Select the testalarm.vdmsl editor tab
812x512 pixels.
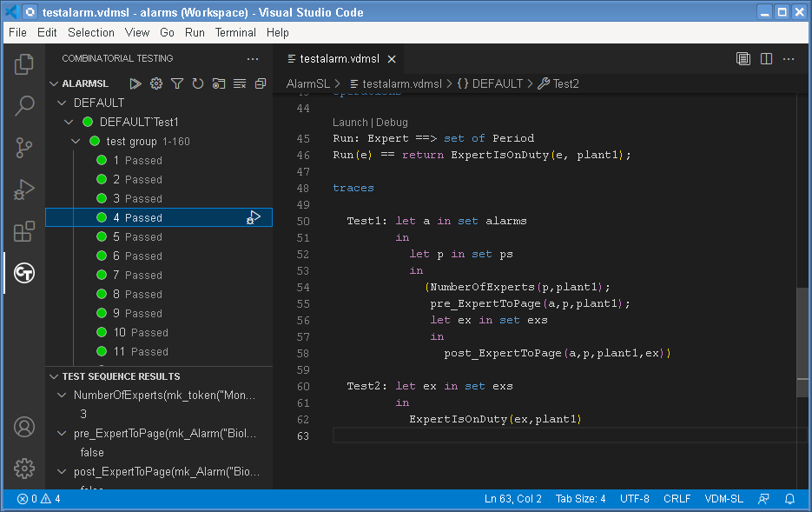(340, 59)
